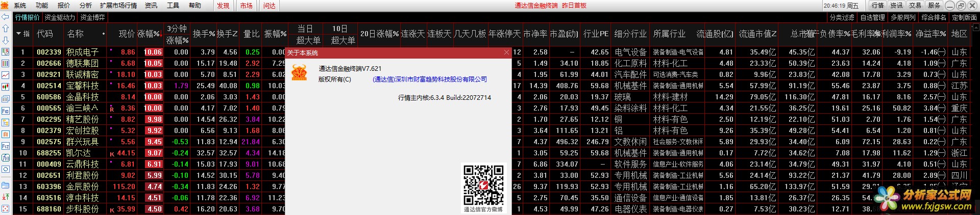
Task: Select the stock row 云鼎科技
Action: (82, 164)
